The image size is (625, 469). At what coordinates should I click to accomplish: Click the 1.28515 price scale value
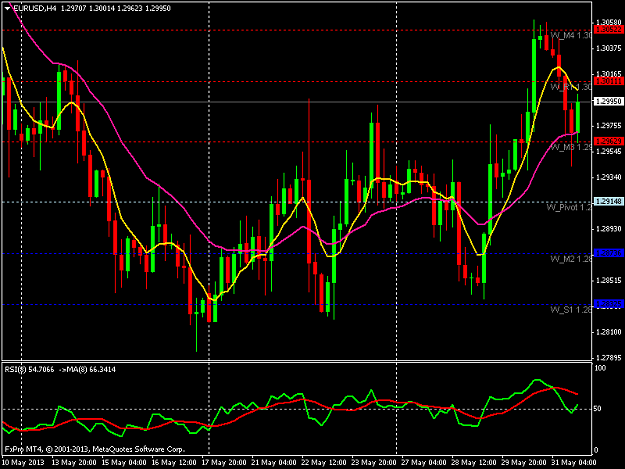(x=609, y=281)
